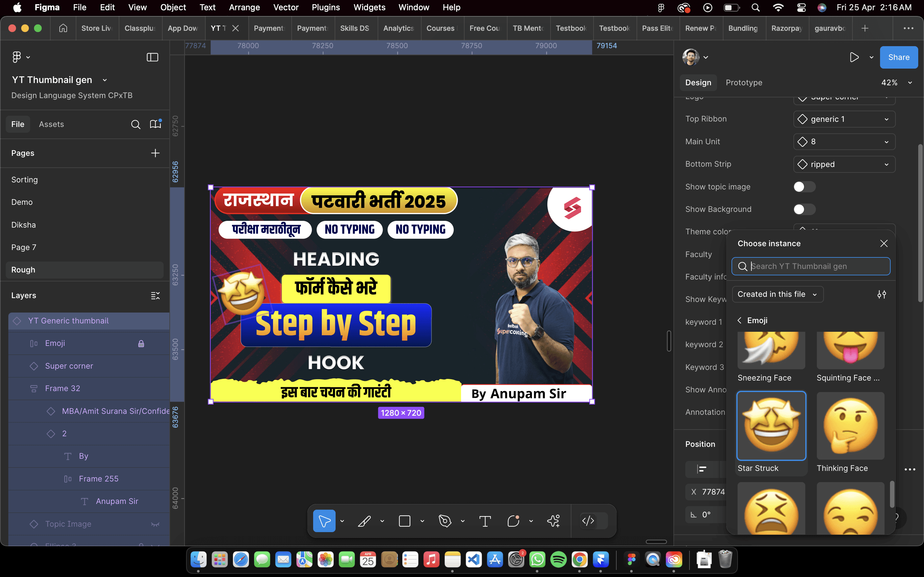Choose the Thinking Face emoji thumbnail

[x=850, y=426]
